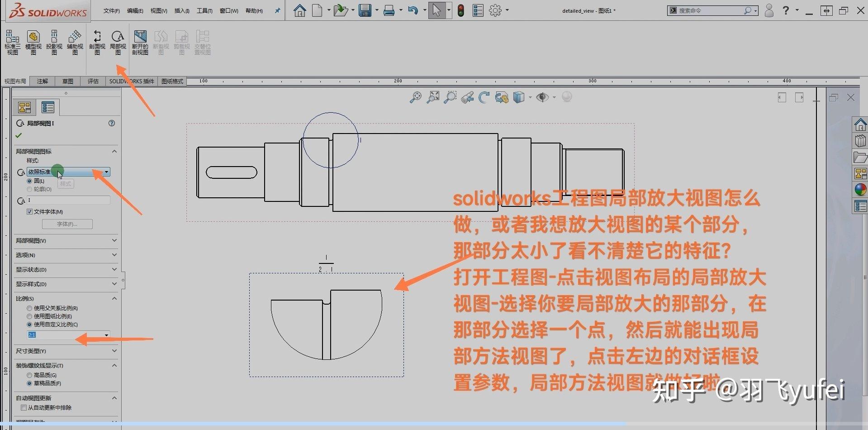Select the Section View (剖面视图) tool
The width and height of the screenshot is (868, 430).
[97, 43]
